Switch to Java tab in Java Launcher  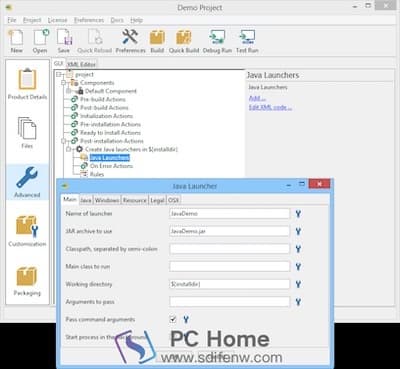click(x=86, y=200)
